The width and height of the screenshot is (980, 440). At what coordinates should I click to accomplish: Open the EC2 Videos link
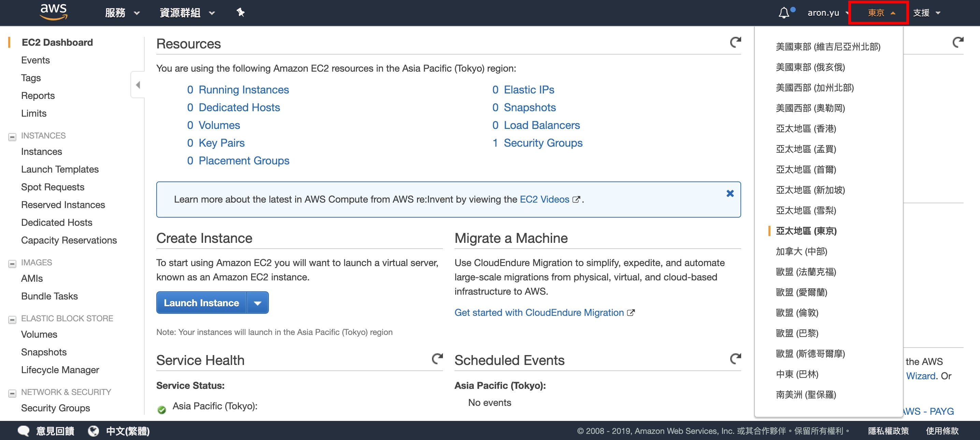pyautogui.click(x=544, y=200)
